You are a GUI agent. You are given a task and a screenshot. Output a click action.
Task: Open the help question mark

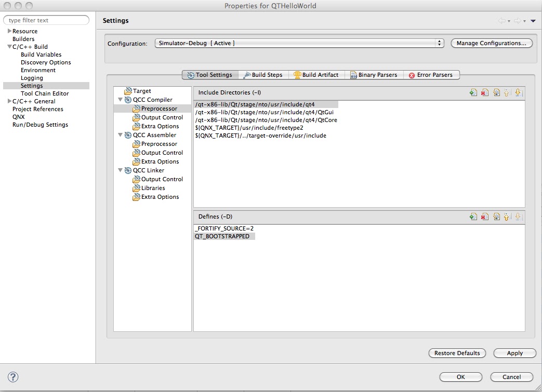coord(13,377)
